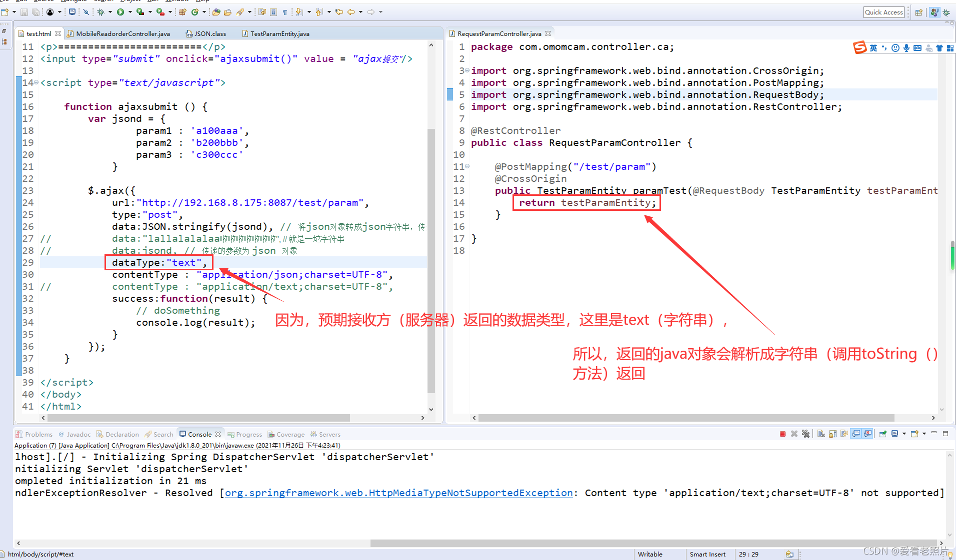Click the Next Annotation arrow icon

click(x=299, y=12)
